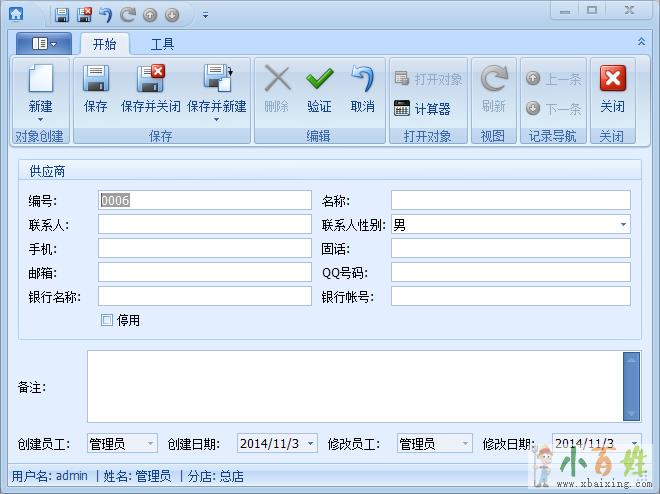The height and width of the screenshot is (494, 660).
Task: Click the 验证 validate checkmark icon
Action: click(x=319, y=80)
